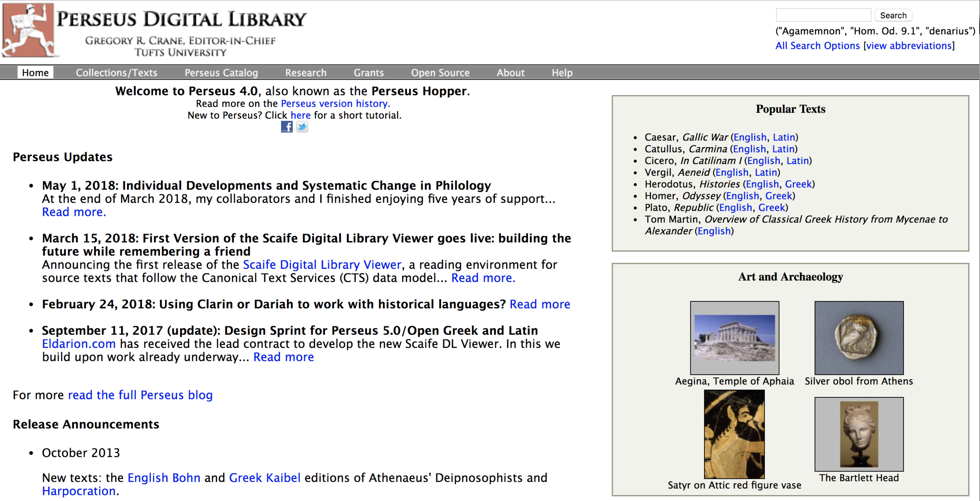Image resolution: width=980 pixels, height=501 pixels.
Task: Click the Twitter bird icon
Action: click(x=302, y=127)
